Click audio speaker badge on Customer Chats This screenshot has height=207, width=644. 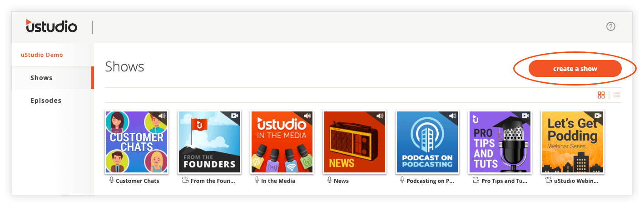coord(162,116)
